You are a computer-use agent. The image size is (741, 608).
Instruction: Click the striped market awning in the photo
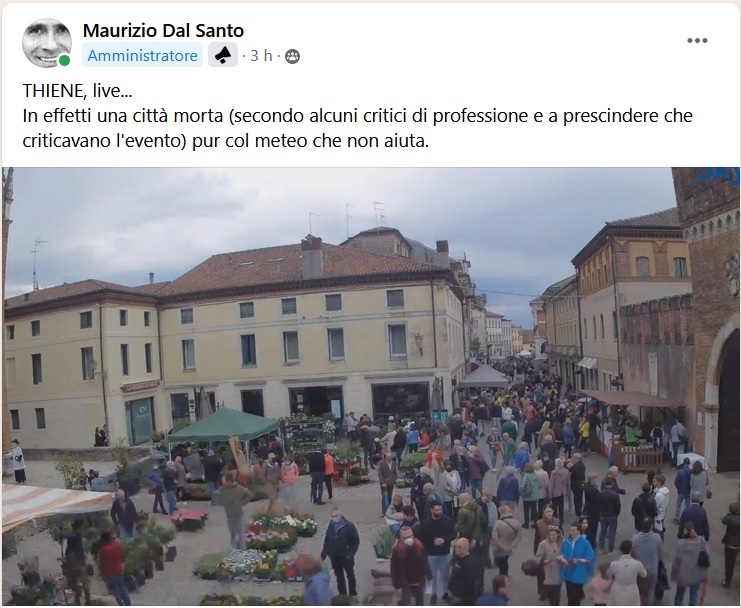57,505
